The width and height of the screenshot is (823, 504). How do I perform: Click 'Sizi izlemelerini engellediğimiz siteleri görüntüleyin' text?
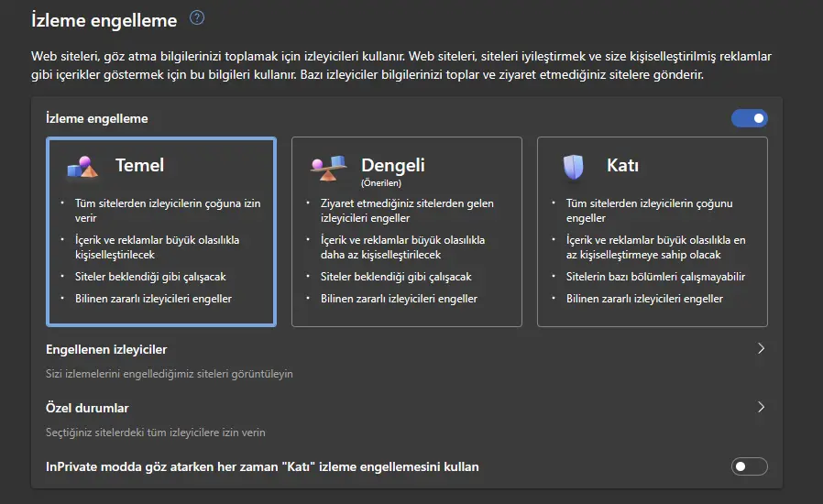169,374
